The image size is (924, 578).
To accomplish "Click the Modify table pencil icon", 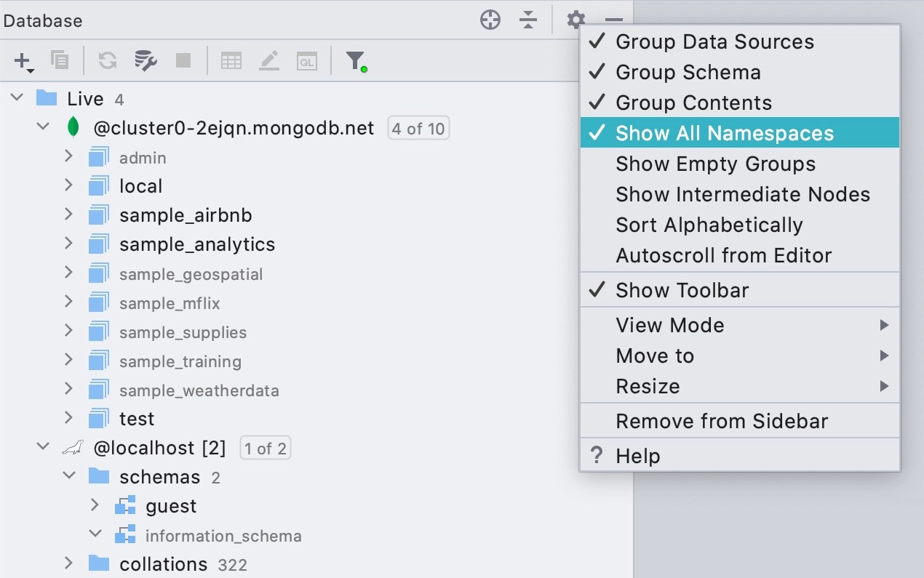I will [269, 61].
